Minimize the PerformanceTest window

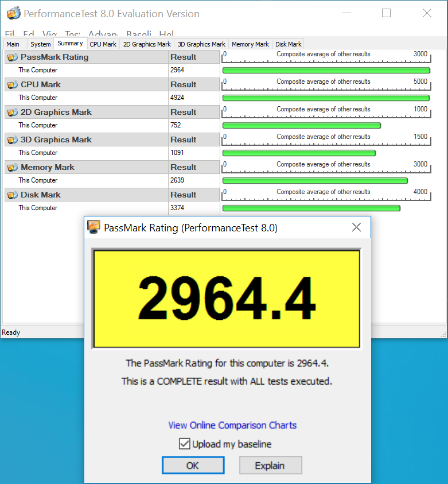pyautogui.click(x=347, y=13)
